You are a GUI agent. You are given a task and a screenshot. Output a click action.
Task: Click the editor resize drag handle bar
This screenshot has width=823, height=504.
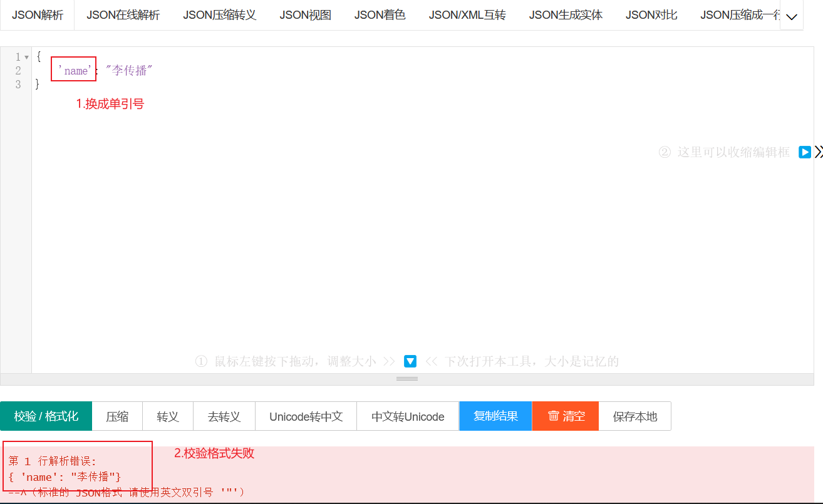click(x=407, y=379)
